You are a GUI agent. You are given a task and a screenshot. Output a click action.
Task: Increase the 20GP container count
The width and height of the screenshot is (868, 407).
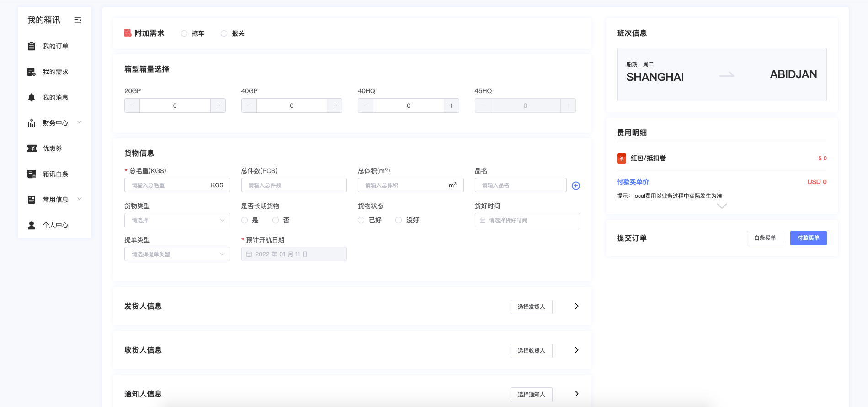[218, 106]
